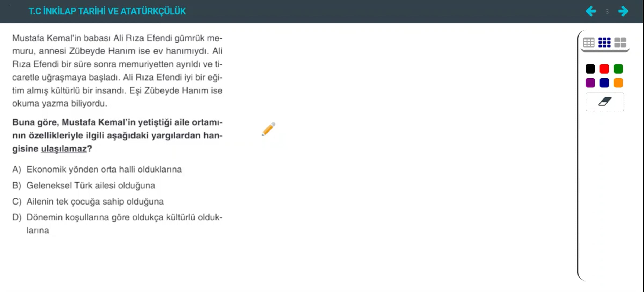The image size is (644, 292).
Task: Click the underlined word ulaşılamaz
Action: coord(64,149)
